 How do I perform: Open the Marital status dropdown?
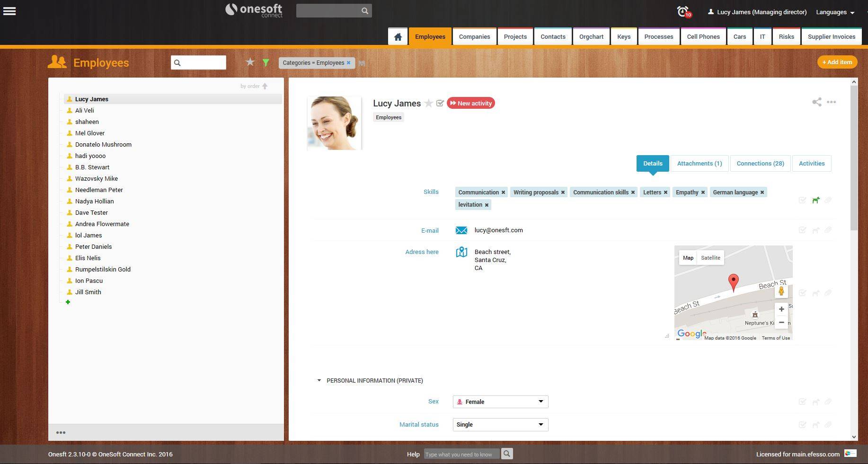click(x=500, y=425)
